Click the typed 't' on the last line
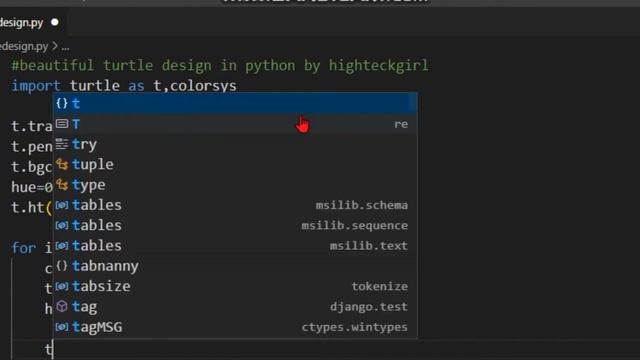The image size is (640, 360). (49, 350)
